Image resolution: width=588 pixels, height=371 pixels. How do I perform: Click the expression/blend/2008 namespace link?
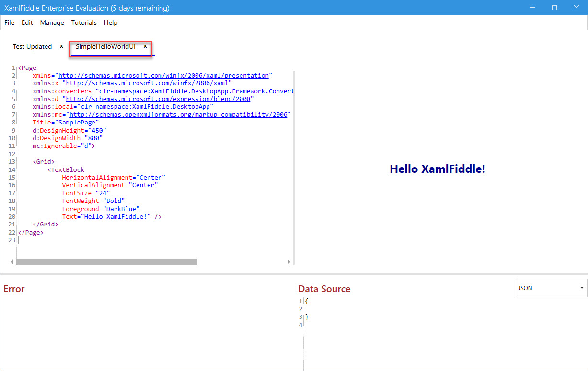coord(158,99)
